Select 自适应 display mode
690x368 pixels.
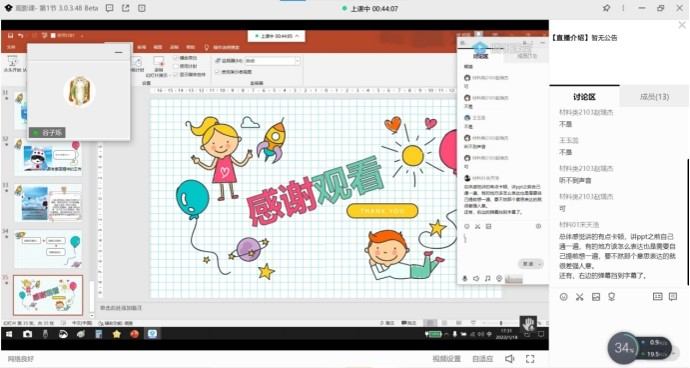coord(483,359)
